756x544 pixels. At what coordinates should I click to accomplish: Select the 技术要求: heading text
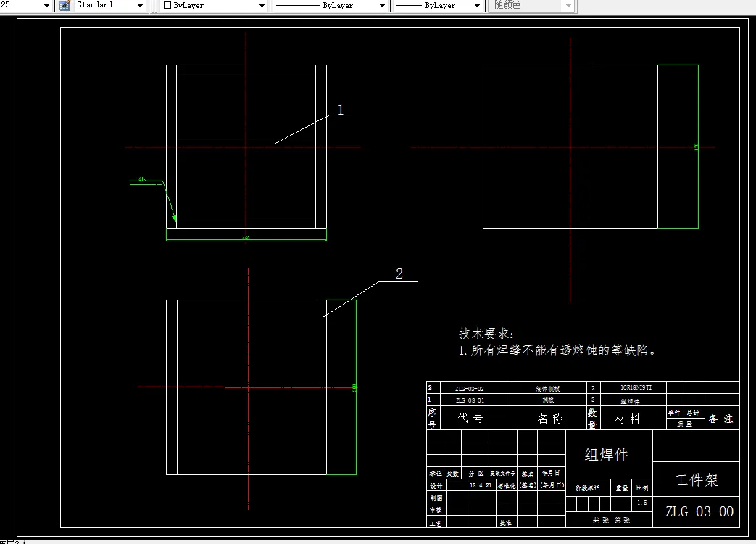(x=486, y=333)
